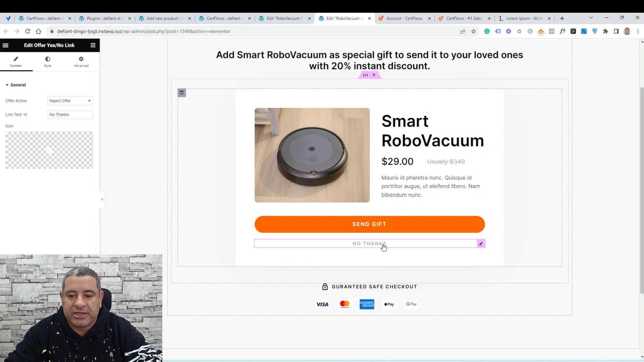Click the close X on highlighted element

[374, 74]
